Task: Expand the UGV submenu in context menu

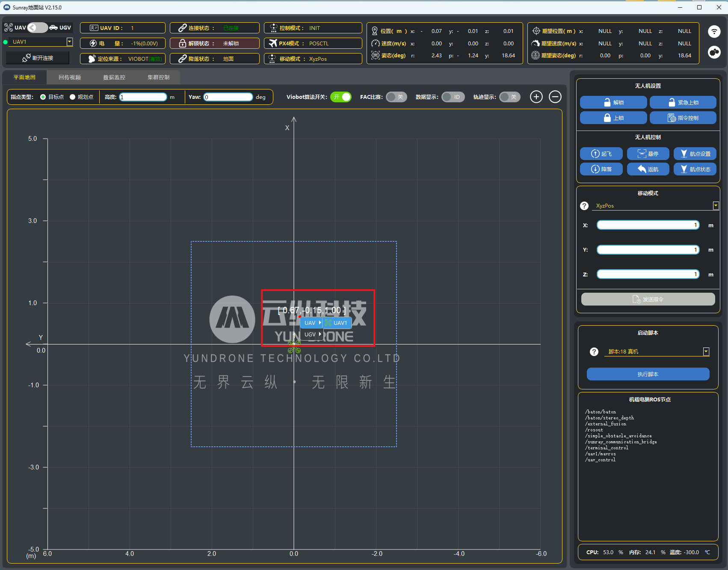Action: pos(311,334)
